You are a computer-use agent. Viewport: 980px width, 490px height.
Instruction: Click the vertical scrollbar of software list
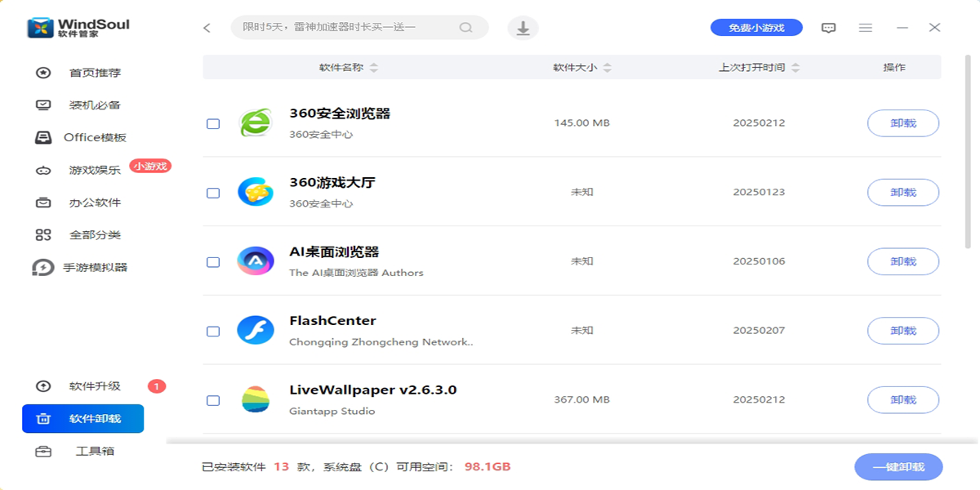(969, 151)
